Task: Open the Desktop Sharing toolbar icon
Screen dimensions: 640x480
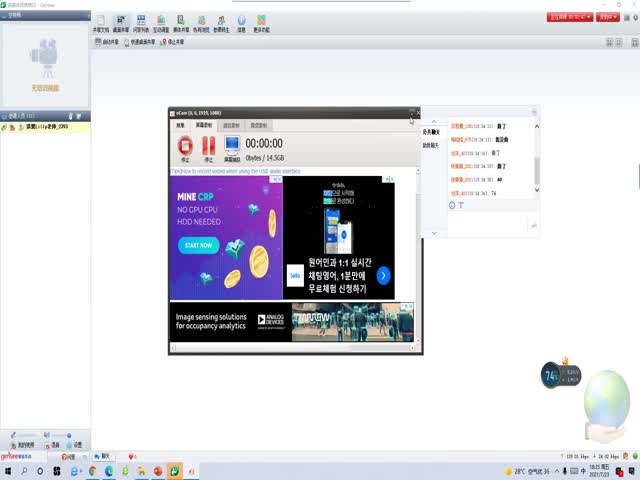Action: [120, 23]
